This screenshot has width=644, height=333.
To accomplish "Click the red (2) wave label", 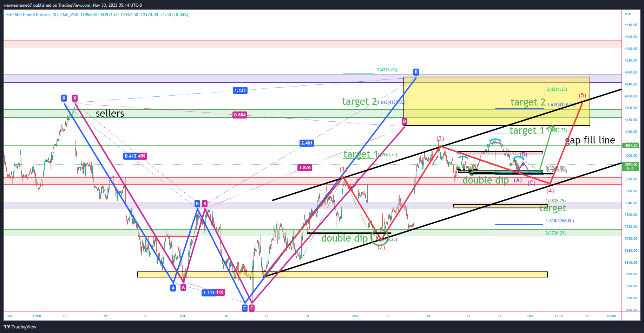I will click(x=381, y=248).
